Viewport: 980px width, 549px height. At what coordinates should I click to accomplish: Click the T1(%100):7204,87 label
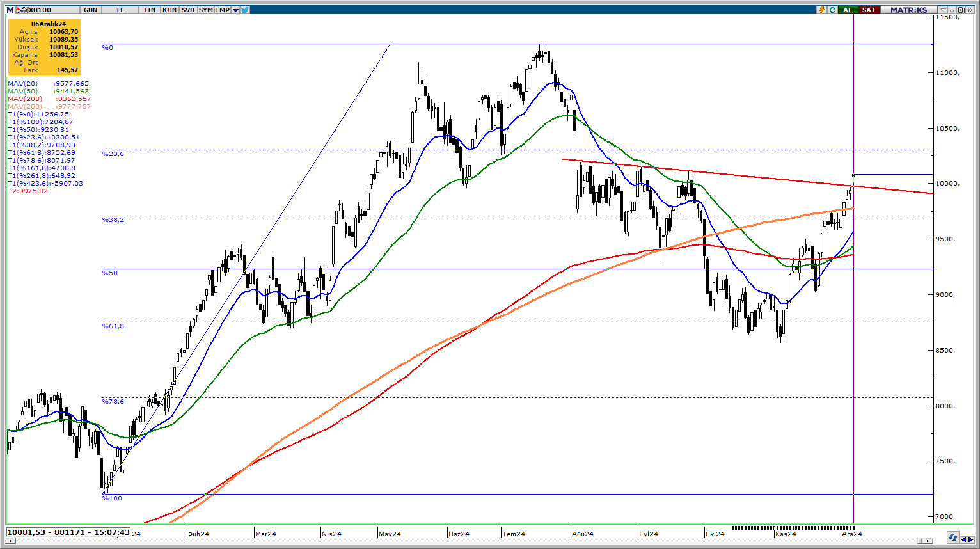40,122
